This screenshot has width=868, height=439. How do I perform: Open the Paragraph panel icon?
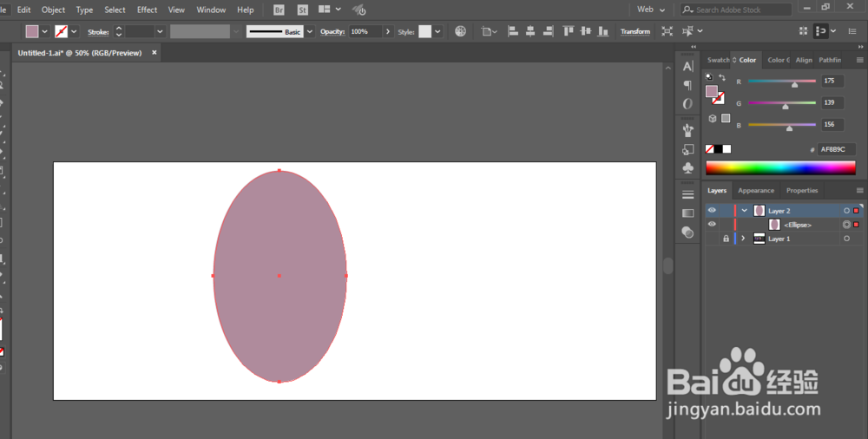pyautogui.click(x=687, y=85)
